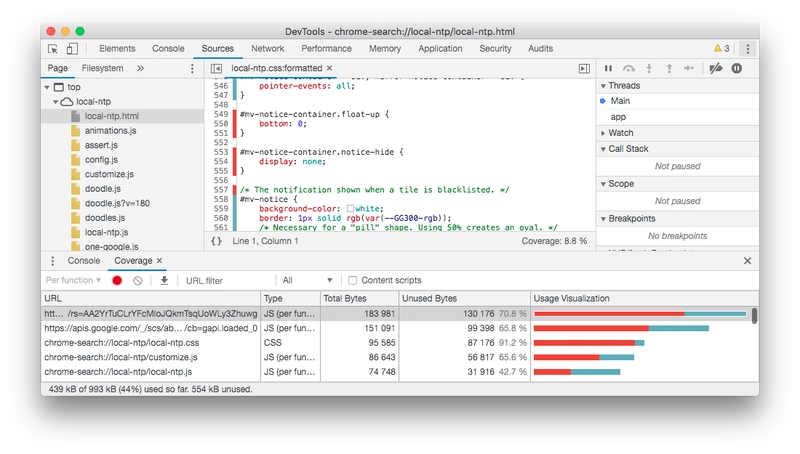800x454 pixels.
Task: Select local-ntp.html in file tree
Action: point(122,116)
